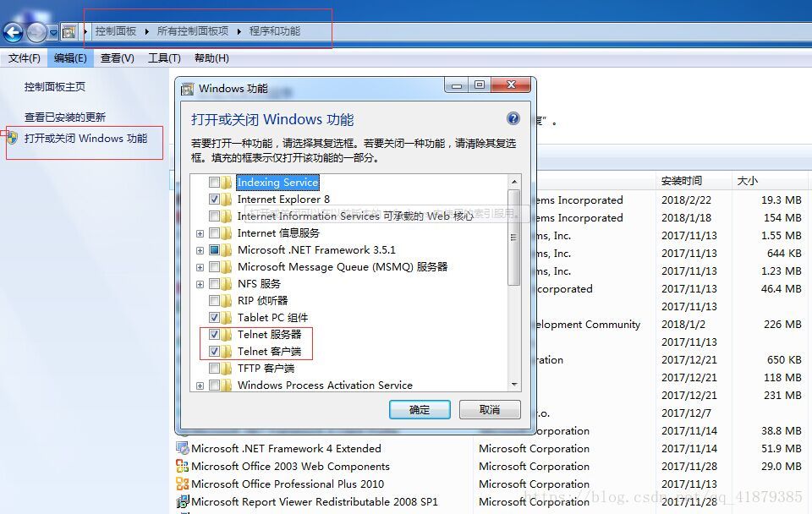
Task: Expand the Internet 信息服务 node
Action: pyautogui.click(x=200, y=234)
